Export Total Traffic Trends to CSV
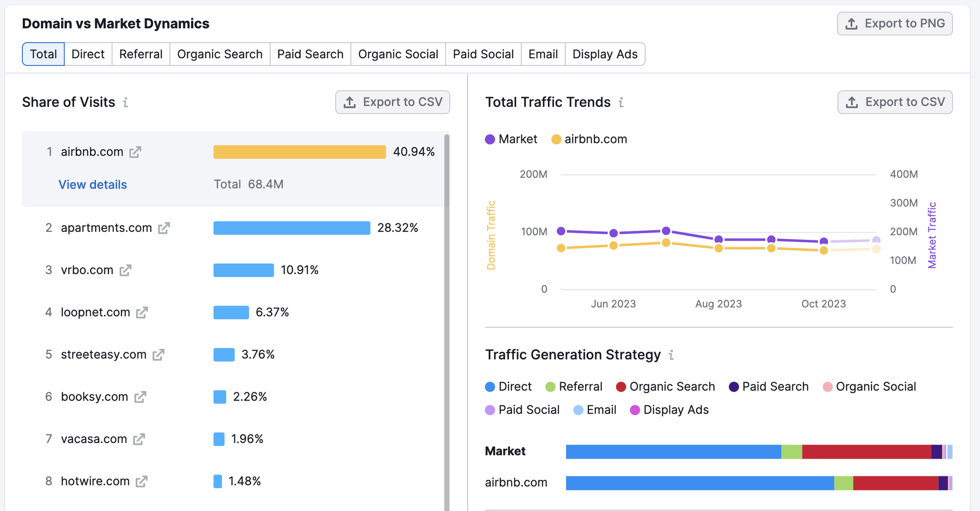 click(895, 102)
